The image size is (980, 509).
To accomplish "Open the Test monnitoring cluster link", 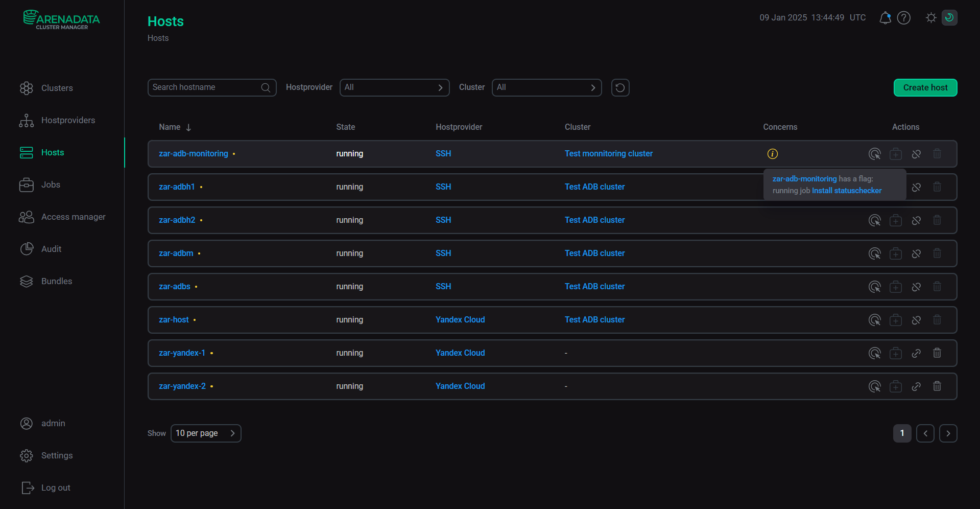I will pyautogui.click(x=608, y=154).
